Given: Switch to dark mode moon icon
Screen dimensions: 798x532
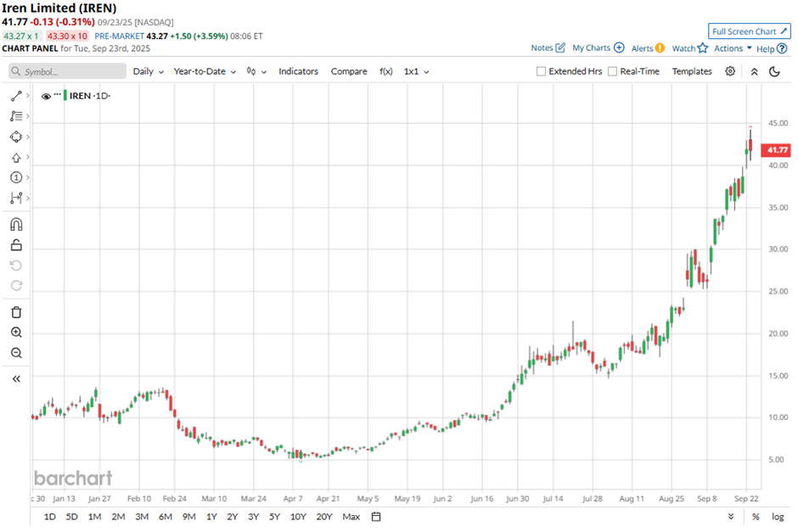Looking at the screenshot, I should (x=774, y=72).
